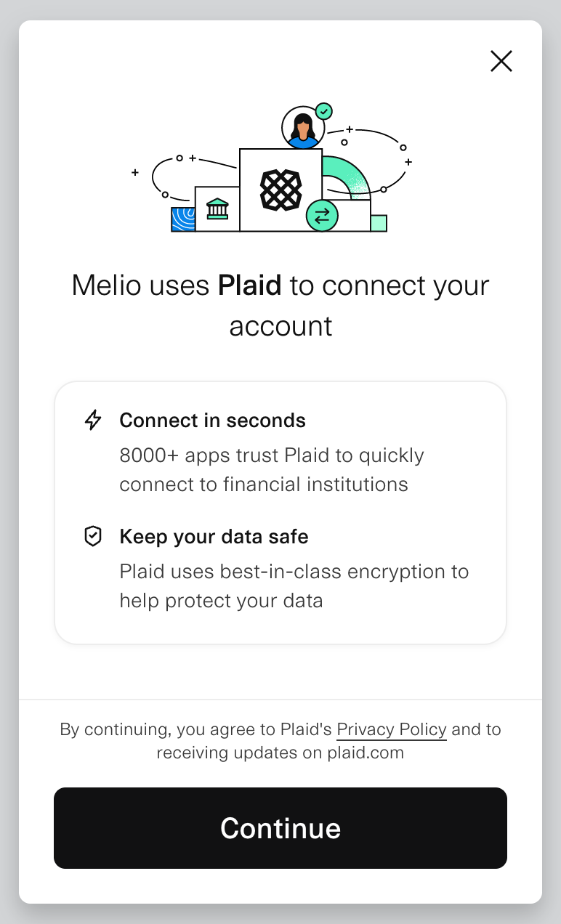Click the "8000+ apps trust Plaid" description

272,469
